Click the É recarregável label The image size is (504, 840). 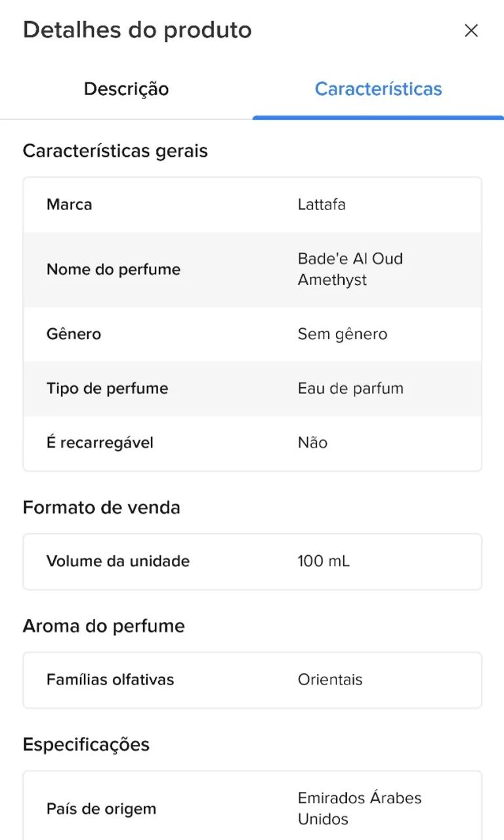coord(100,442)
